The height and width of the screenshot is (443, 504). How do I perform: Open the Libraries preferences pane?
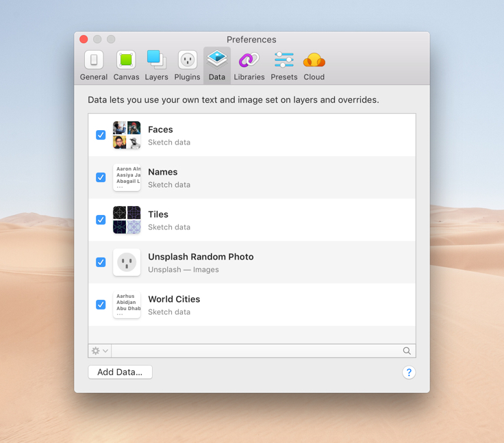click(249, 66)
